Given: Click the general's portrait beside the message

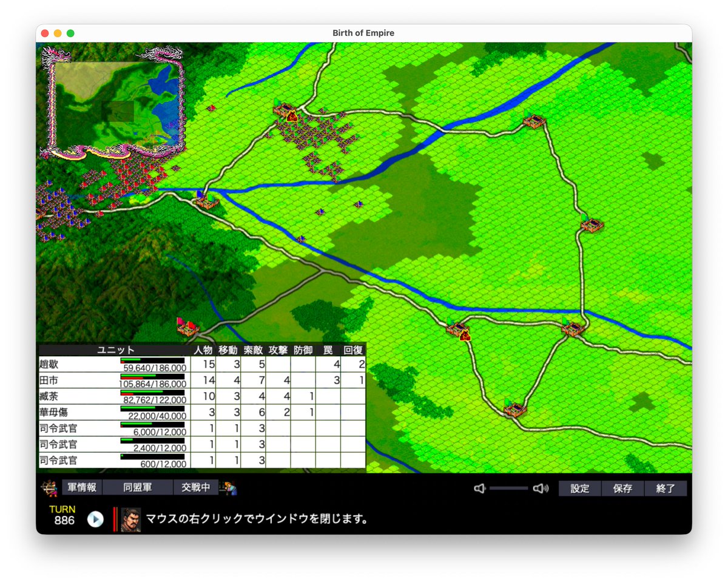Looking at the screenshot, I should tap(130, 519).
